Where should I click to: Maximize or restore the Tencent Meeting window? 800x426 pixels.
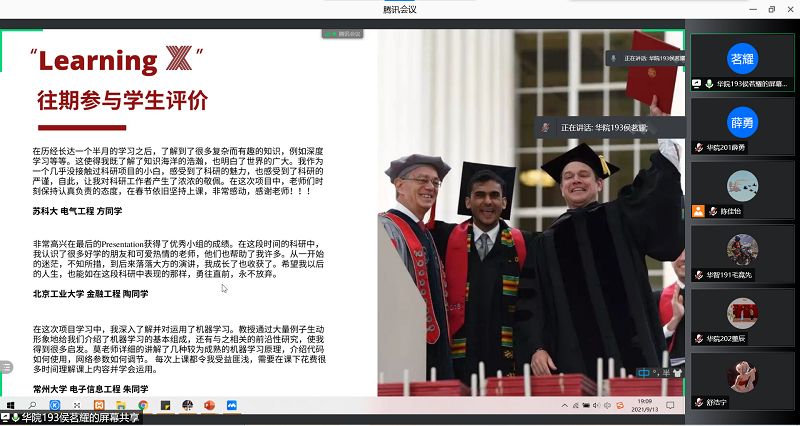tap(771, 9)
